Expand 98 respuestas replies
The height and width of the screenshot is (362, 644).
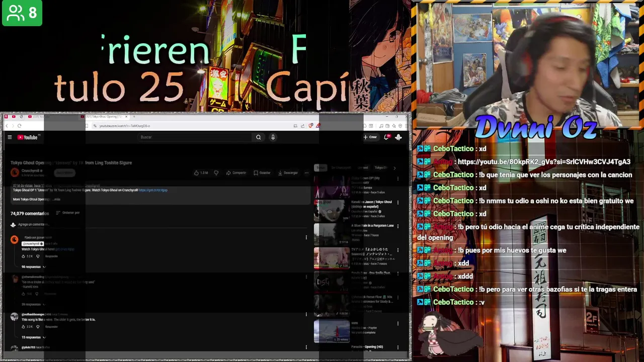33,267
